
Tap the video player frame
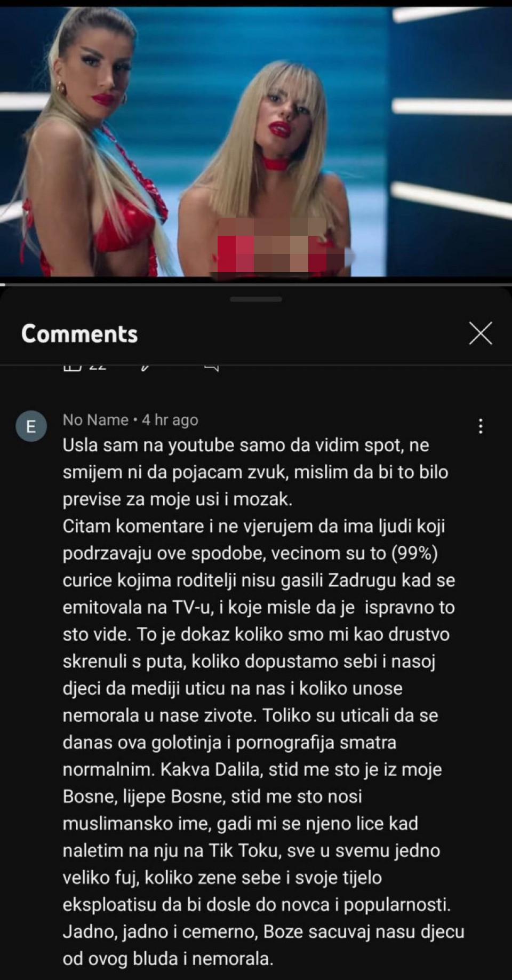[256, 141]
